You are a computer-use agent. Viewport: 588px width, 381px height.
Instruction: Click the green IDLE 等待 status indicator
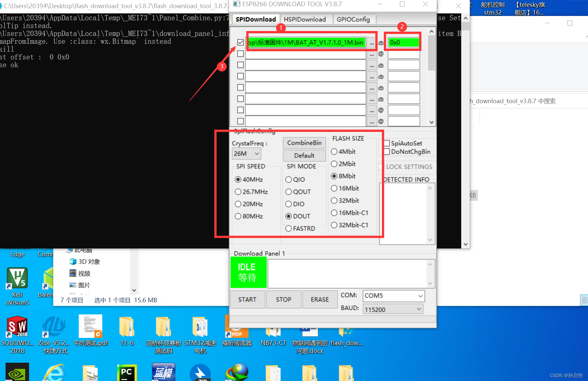point(248,272)
